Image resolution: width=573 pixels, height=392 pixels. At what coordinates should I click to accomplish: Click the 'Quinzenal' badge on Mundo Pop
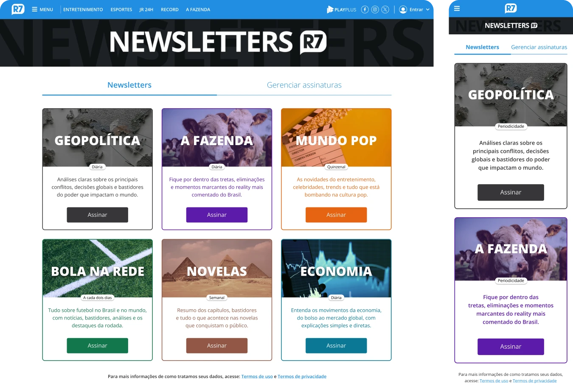(x=336, y=167)
